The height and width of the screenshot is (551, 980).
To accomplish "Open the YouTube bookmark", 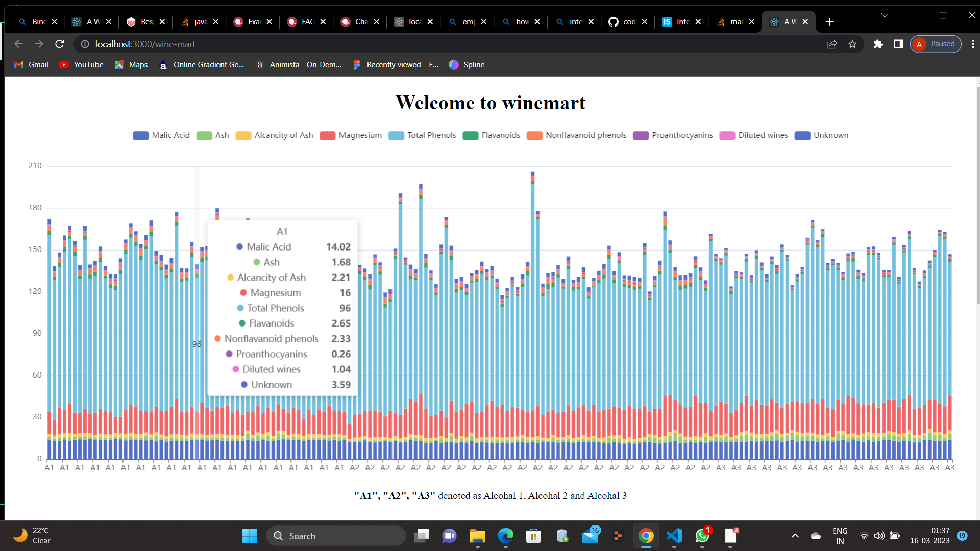I will pos(81,65).
